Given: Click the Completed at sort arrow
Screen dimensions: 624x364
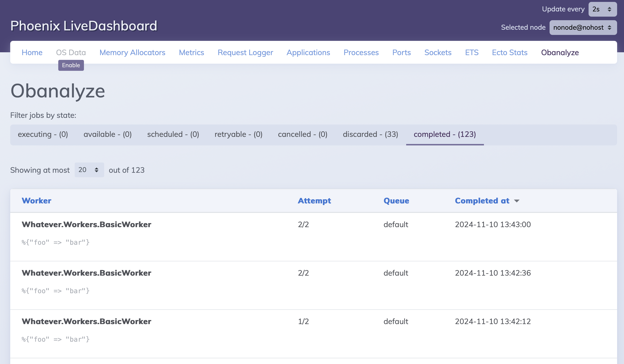Looking at the screenshot, I should (517, 201).
